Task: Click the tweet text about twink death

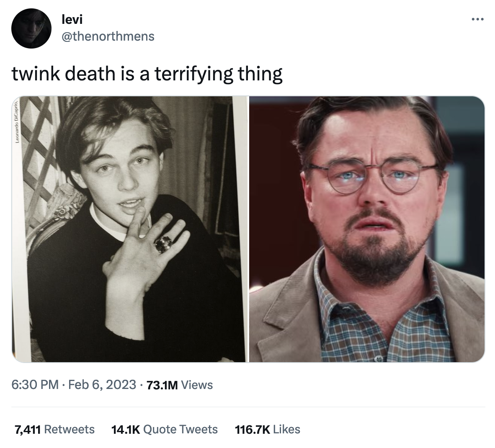Action: pyautogui.click(x=147, y=74)
